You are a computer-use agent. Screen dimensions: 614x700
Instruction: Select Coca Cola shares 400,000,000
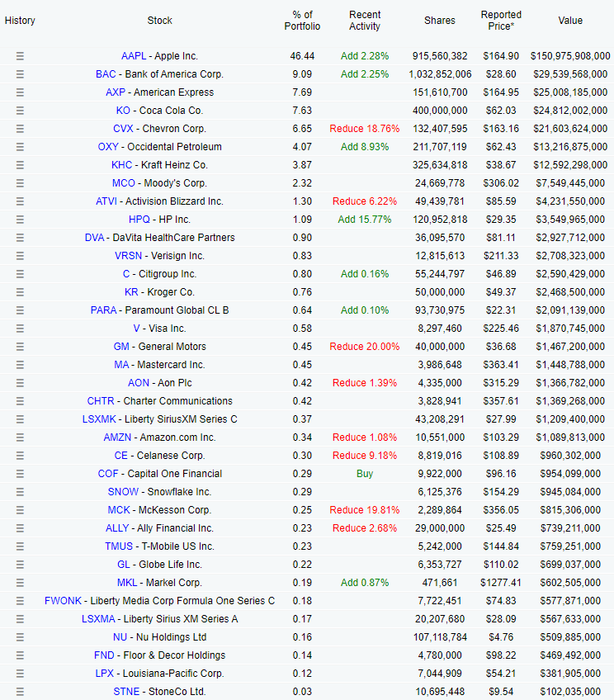[440, 111]
